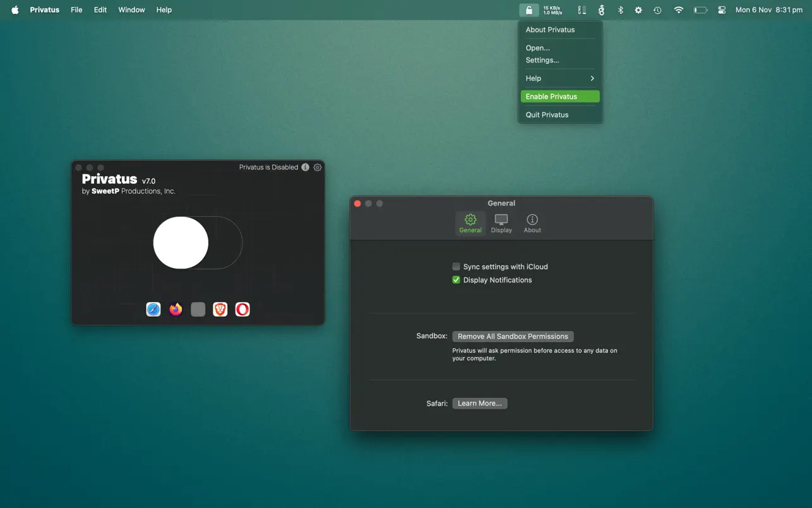Screen dimensions: 812x508
Task: Expand the Help submenu in dropdown
Action: pos(559,78)
